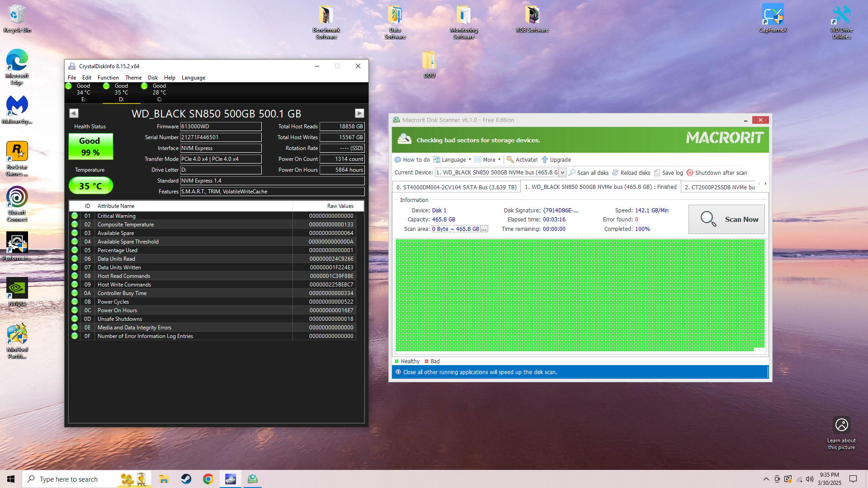Click the Firmware field 613000WD
The width and height of the screenshot is (868, 488).
tap(221, 127)
